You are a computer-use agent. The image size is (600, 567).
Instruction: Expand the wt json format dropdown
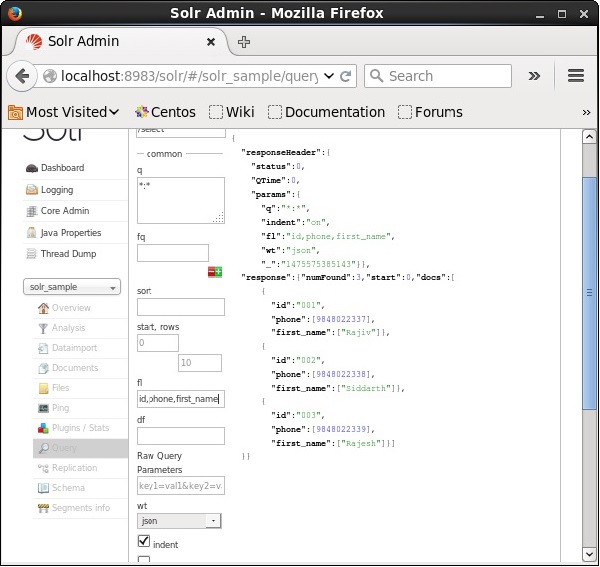point(179,521)
